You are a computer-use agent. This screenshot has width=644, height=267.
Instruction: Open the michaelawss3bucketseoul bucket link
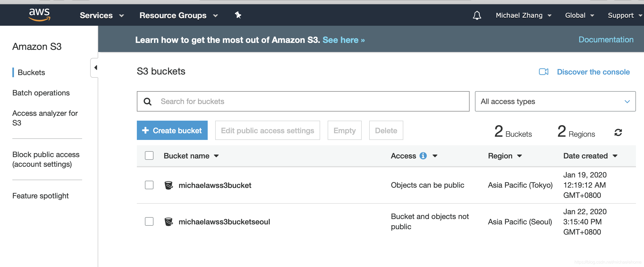coord(224,222)
